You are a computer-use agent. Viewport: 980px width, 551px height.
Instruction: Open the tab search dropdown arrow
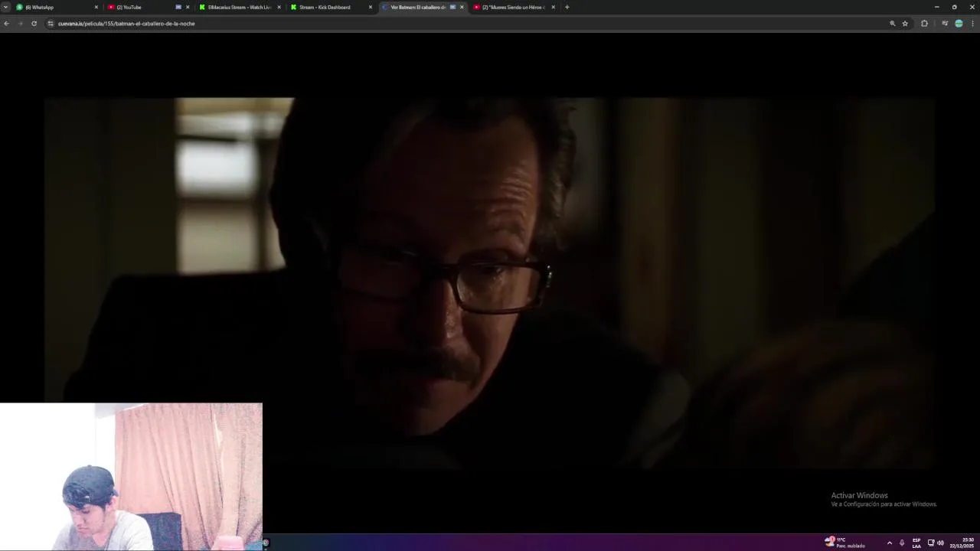pyautogui.click(x=5, y=7)
